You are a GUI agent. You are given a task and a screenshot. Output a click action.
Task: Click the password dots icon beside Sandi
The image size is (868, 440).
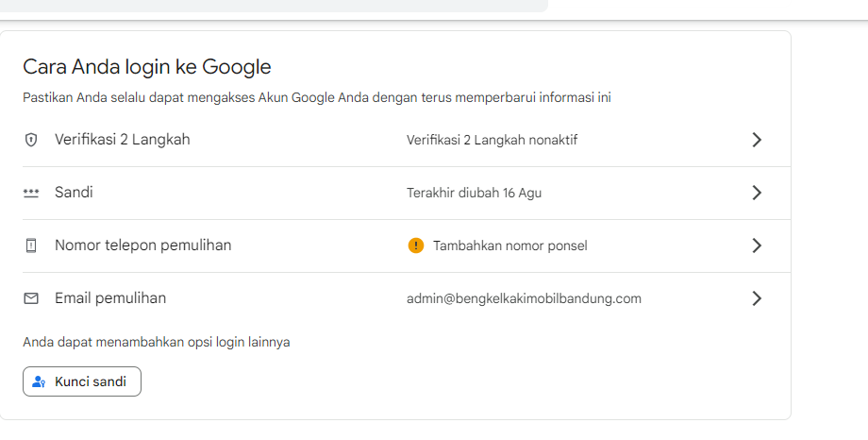coord(31,193)
